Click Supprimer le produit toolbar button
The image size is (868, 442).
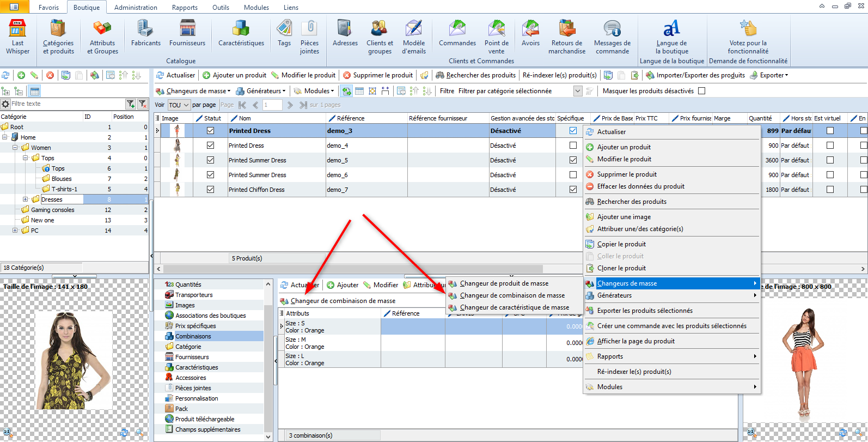pos(378,75)
